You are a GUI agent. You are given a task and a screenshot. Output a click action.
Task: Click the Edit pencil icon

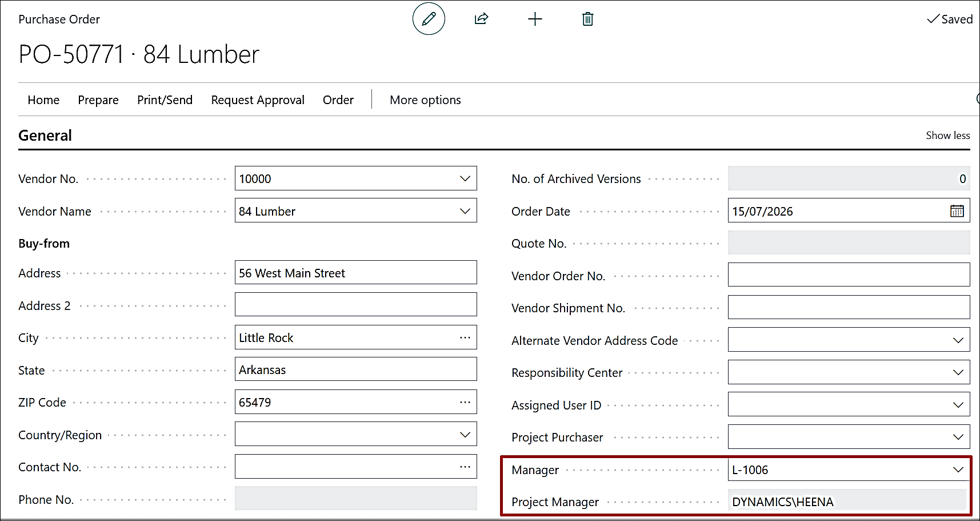429,19
